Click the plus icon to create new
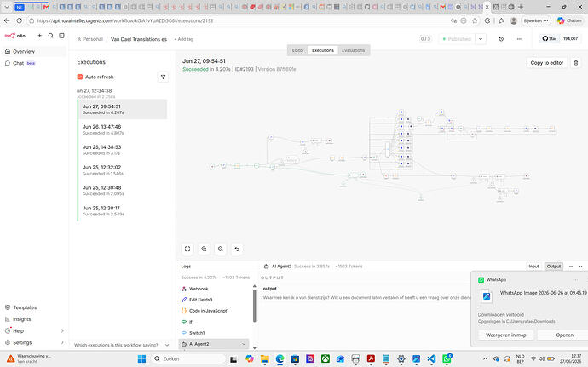Screen dimensions: 588x367 [x=39, y=36]
